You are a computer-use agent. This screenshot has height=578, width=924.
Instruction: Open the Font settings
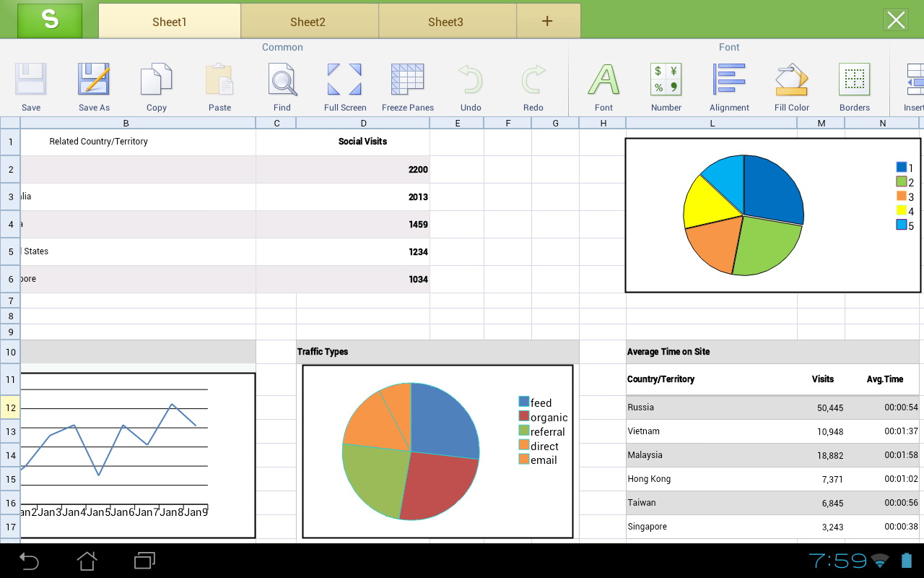[x=603, y=83]
